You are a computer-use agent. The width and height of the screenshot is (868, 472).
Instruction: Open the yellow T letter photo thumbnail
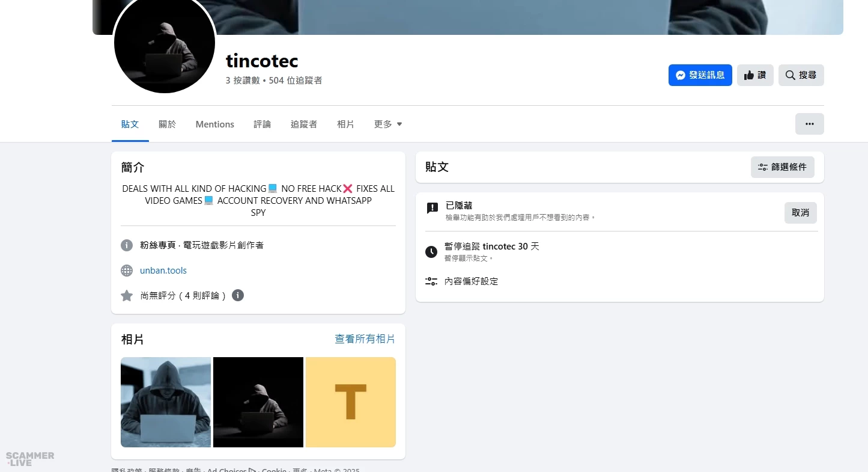click(350, 402)
